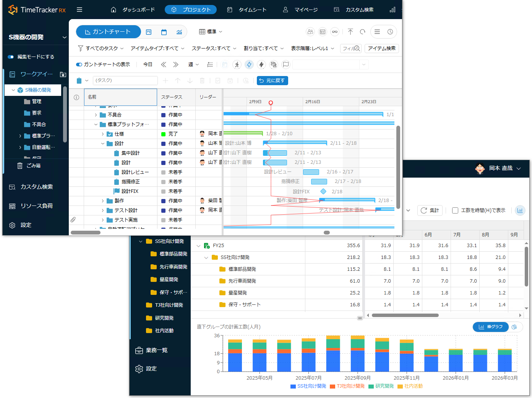Open the 表示階層:レベル1 dropdown
This screenshot has width=532, height=398.
pos(312,49)
